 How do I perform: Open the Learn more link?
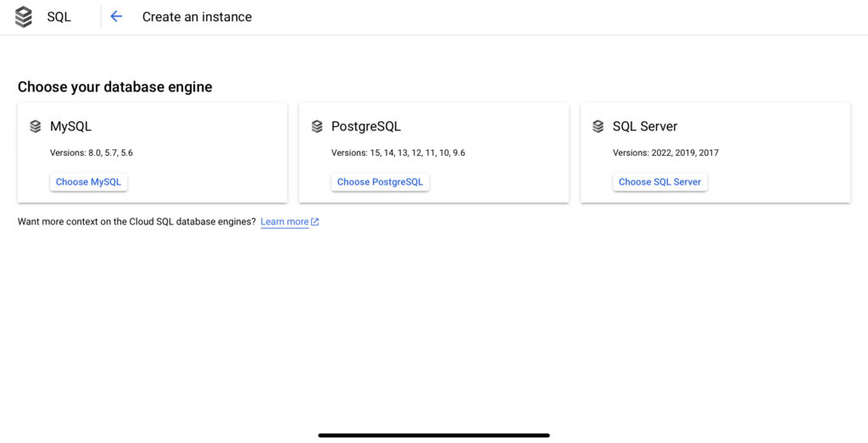pyautogui.click(x=285, y=222)
